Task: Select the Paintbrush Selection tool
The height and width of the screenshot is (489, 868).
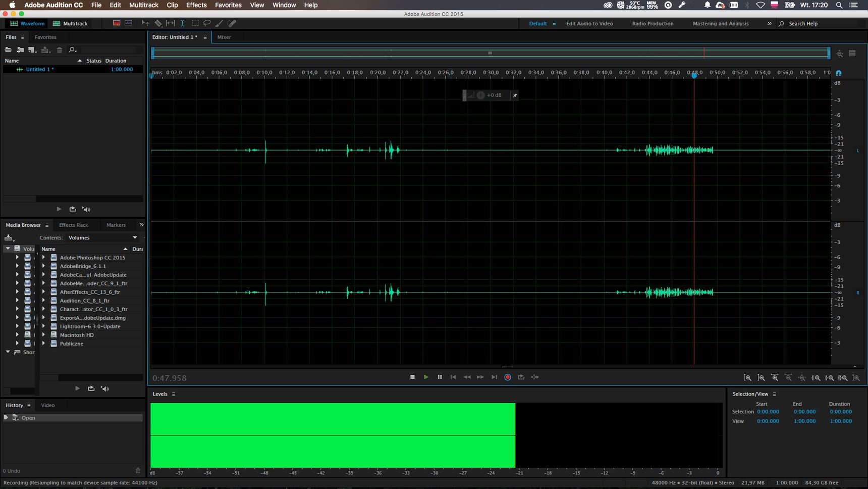Action: [219, 23]
